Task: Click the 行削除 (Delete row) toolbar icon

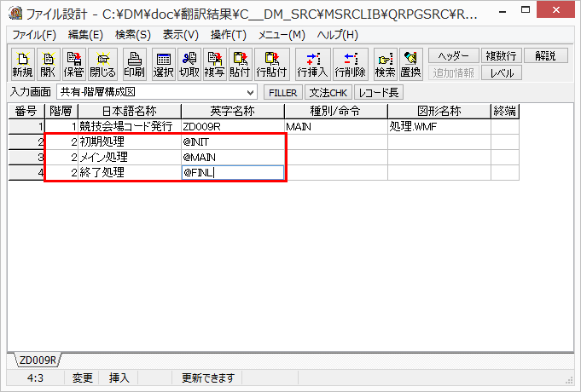Action: [x=350, y=64]
